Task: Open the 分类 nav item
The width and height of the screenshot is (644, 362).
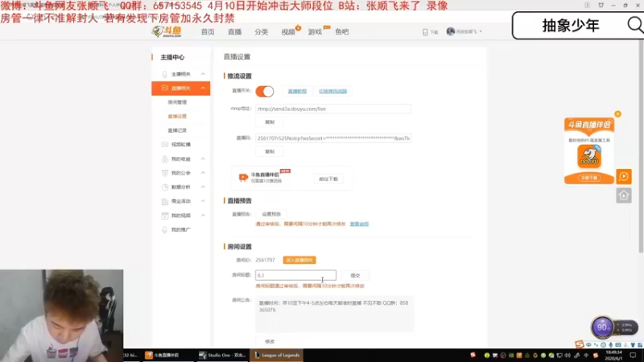Action: [261, 31]
